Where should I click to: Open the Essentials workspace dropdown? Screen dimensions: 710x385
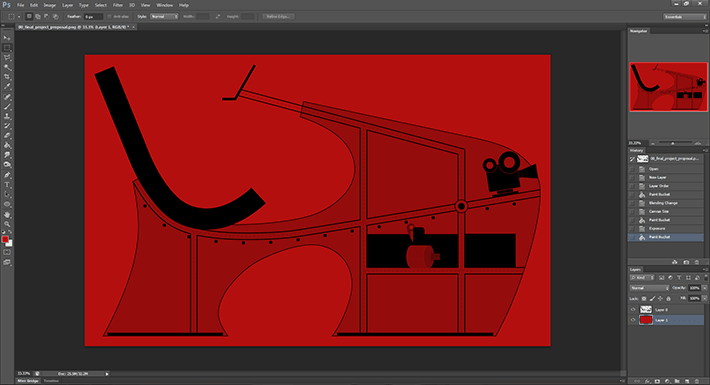point(685,17)
